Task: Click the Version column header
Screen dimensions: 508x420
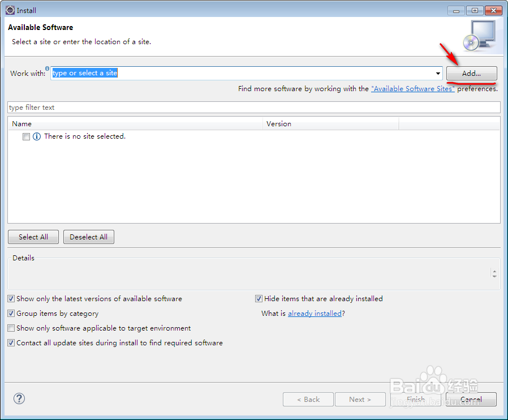Action: coord(331,124)
